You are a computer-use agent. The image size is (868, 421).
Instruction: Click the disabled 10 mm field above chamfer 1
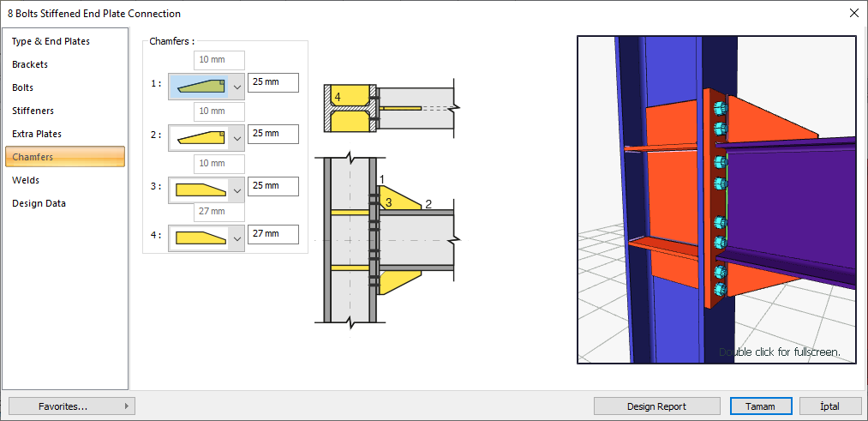point(219,60)
